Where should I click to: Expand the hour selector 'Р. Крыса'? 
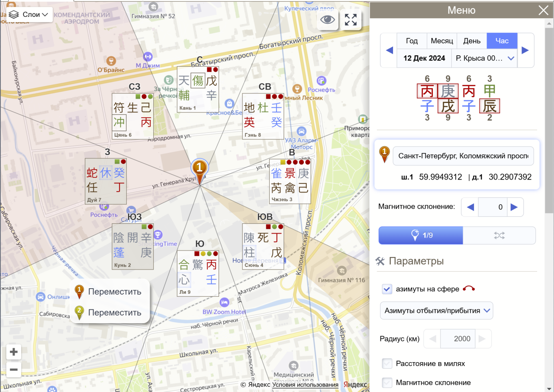pos(484,58)
